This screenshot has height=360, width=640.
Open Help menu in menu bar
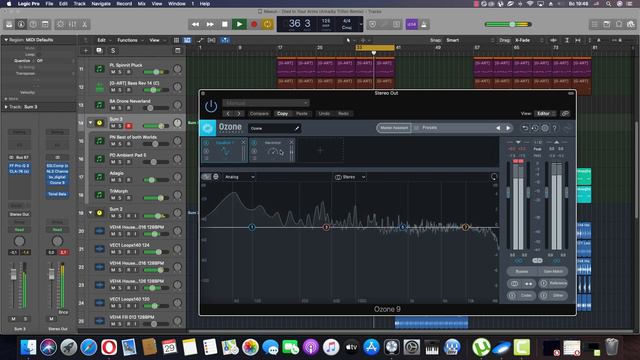pos(204,4)
